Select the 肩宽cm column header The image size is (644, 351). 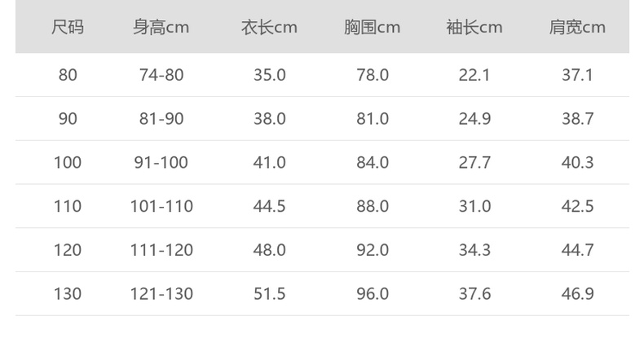pyautogui.click(x=577, y=28)
